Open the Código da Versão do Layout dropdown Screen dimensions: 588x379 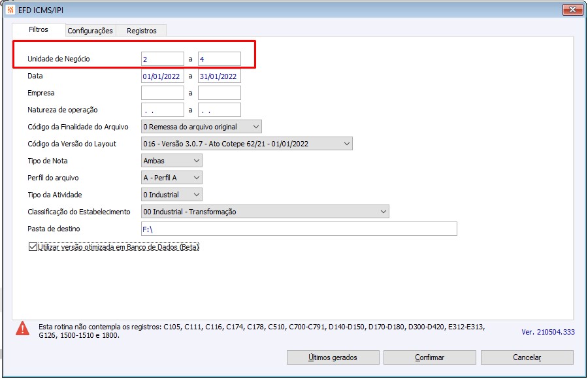[x=247, y=144]
